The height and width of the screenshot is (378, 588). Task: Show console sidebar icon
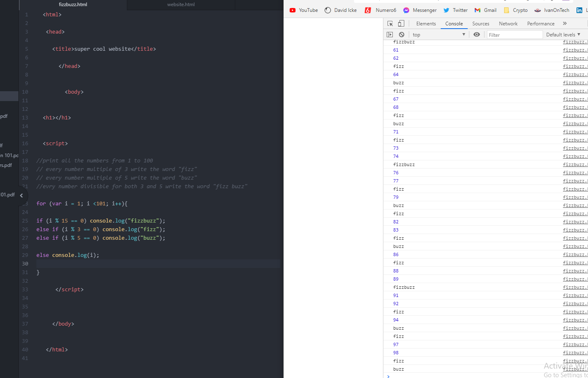point(390,35)
